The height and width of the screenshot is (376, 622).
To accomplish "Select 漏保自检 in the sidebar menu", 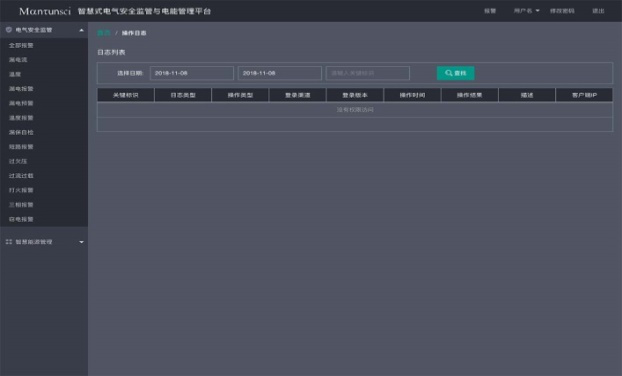I will point(21,132).
